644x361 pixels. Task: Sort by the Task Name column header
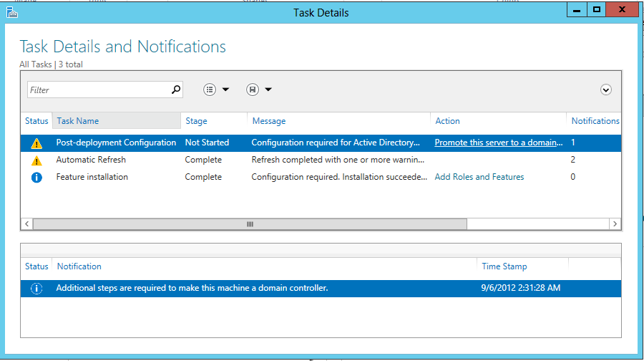tap(116, 121)
